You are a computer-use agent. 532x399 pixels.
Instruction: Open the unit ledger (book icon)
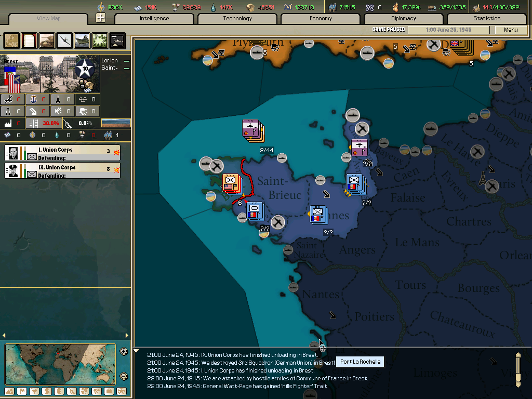coord(29,40)
